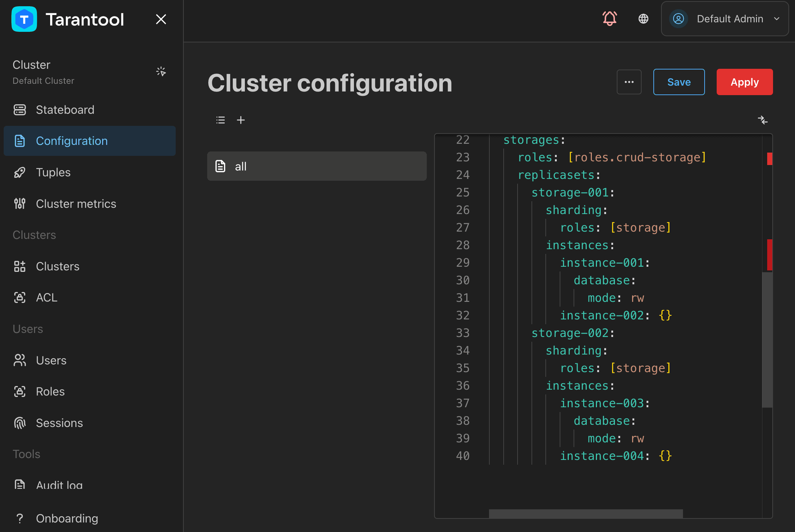Open the ACL page
This screenshot has height=532, width=795.
[90, 297]
